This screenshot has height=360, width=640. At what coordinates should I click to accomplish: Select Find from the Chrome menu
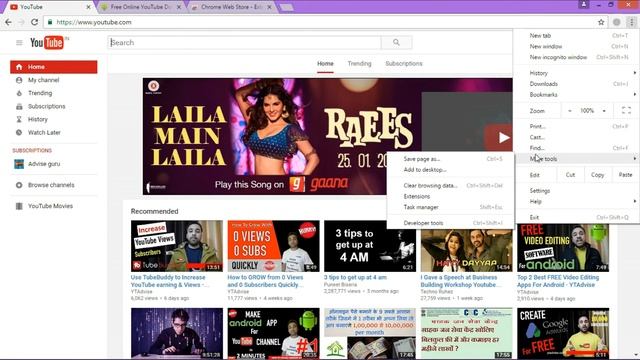[x=576, y=148]
